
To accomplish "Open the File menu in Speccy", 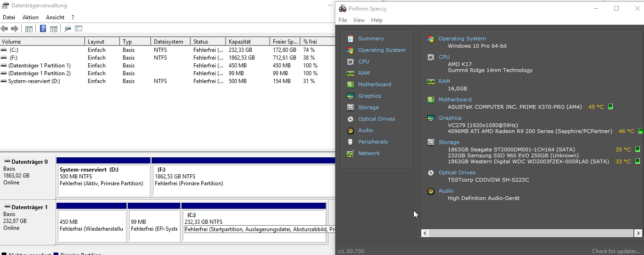I will pos(343,20).
